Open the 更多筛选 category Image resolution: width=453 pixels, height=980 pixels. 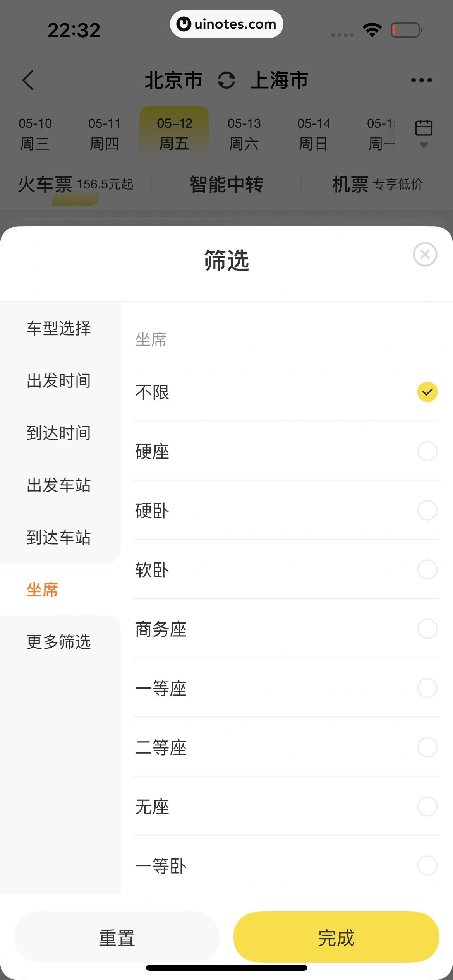[x=59, y=642]
